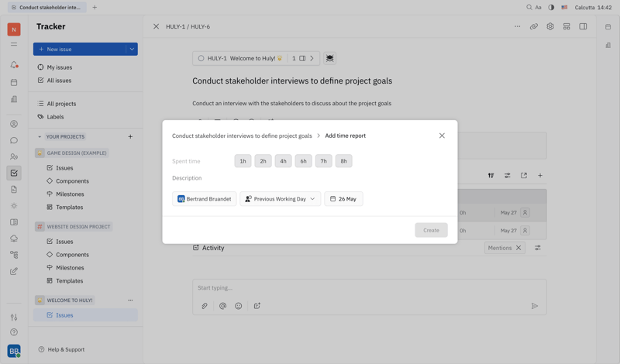
Task: Expand the New issue dropdown arrow
Action: pyautogui.click(x=132, y=49)
